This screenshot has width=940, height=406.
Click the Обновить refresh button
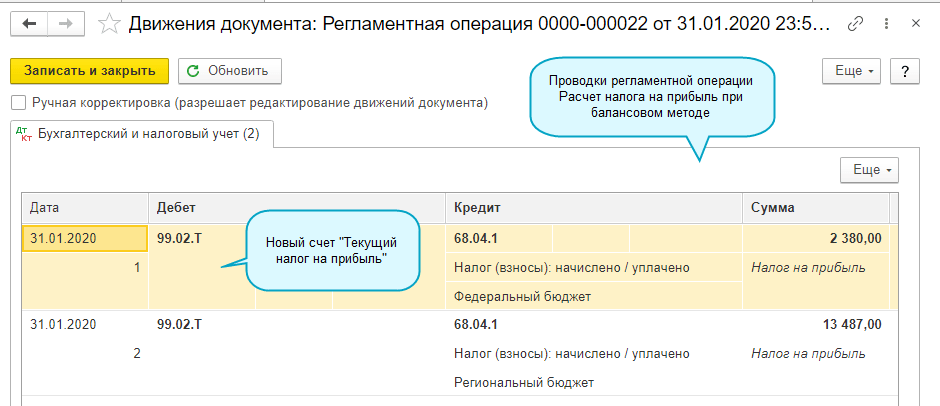coord(229,71)
